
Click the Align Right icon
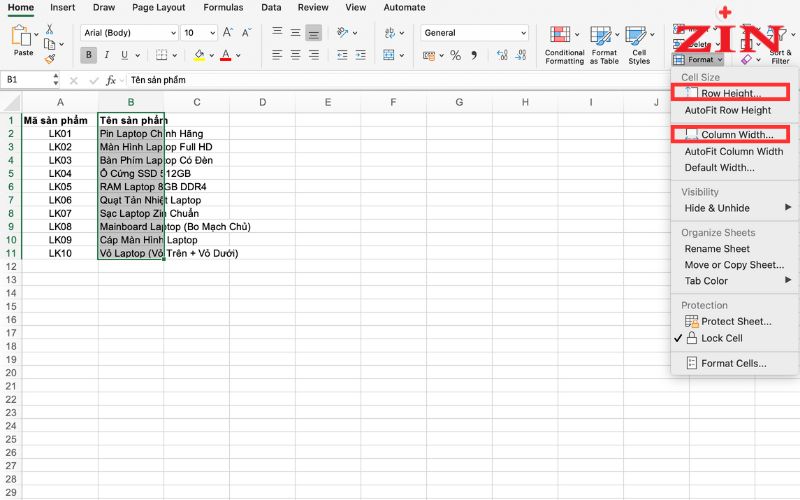click(x=314, y=55)
